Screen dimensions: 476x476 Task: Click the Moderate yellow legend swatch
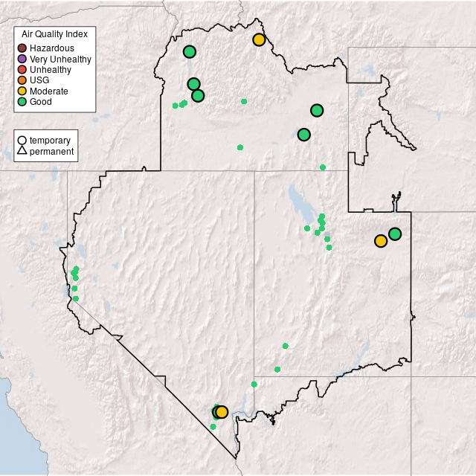(x=22, y=91)
